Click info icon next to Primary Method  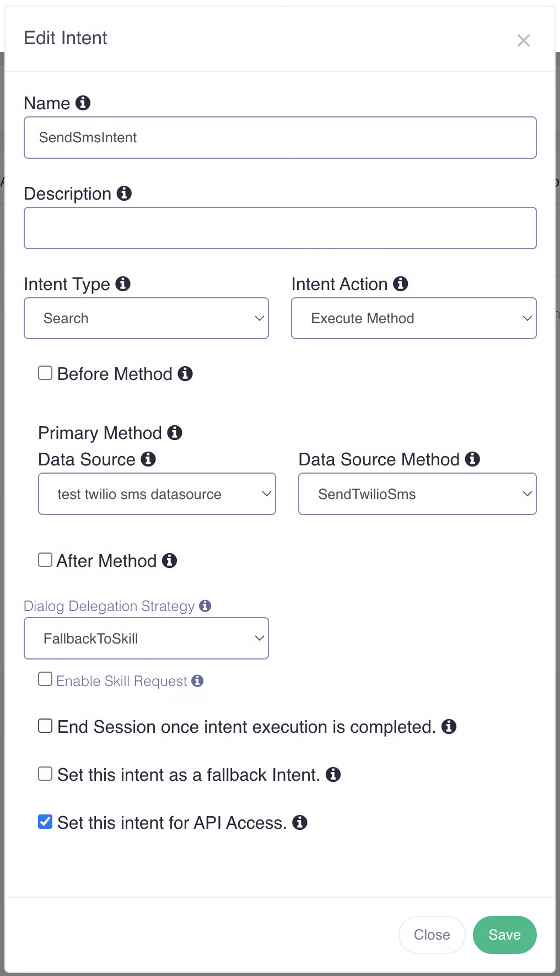click(175, 433)
